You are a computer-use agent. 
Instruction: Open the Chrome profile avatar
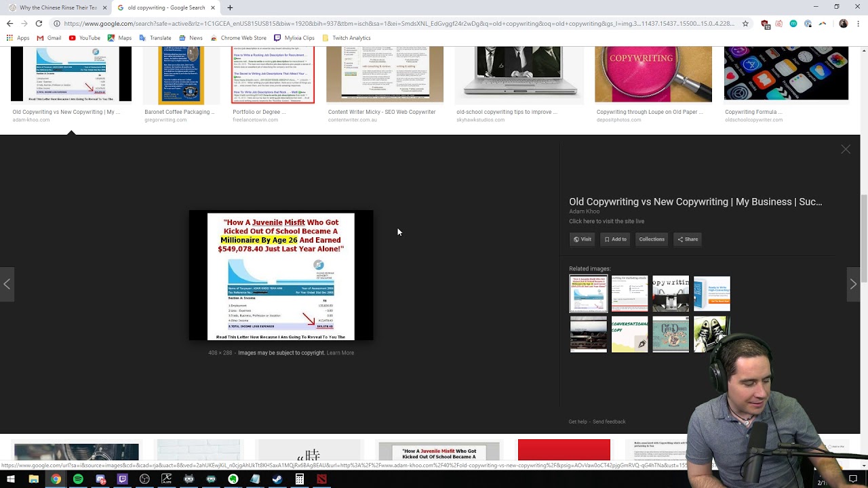tap(843, 24)
